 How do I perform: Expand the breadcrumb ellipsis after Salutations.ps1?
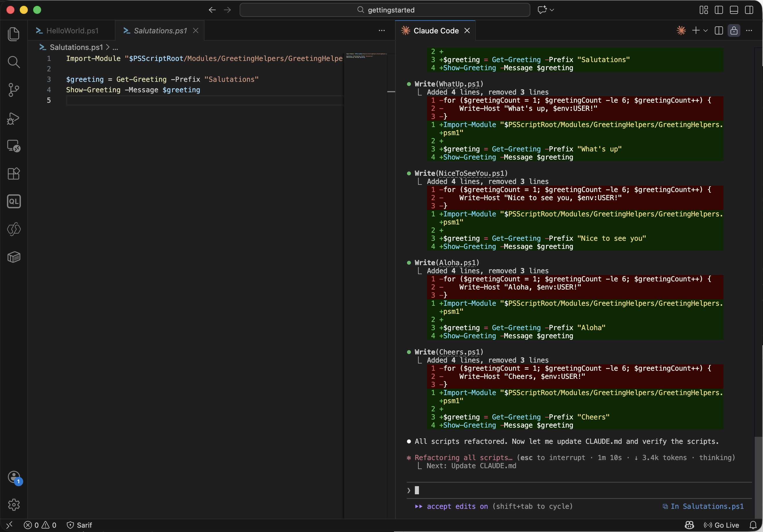[x=115, y=47]
